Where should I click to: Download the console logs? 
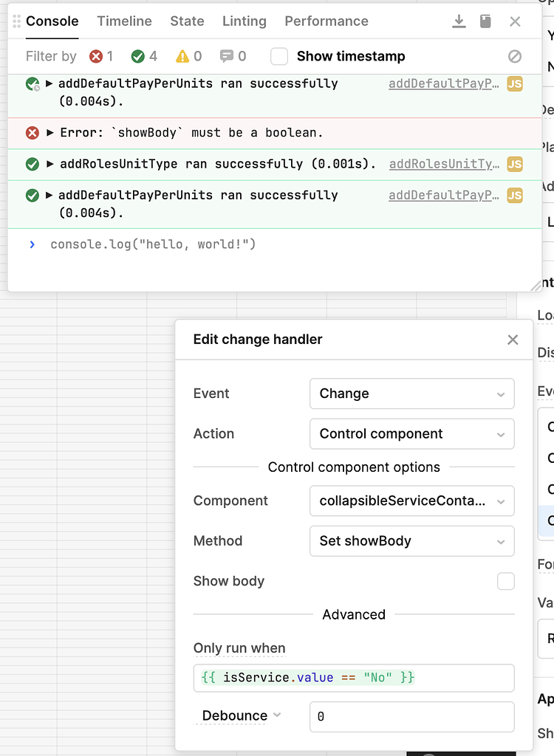tap(459, 21)
